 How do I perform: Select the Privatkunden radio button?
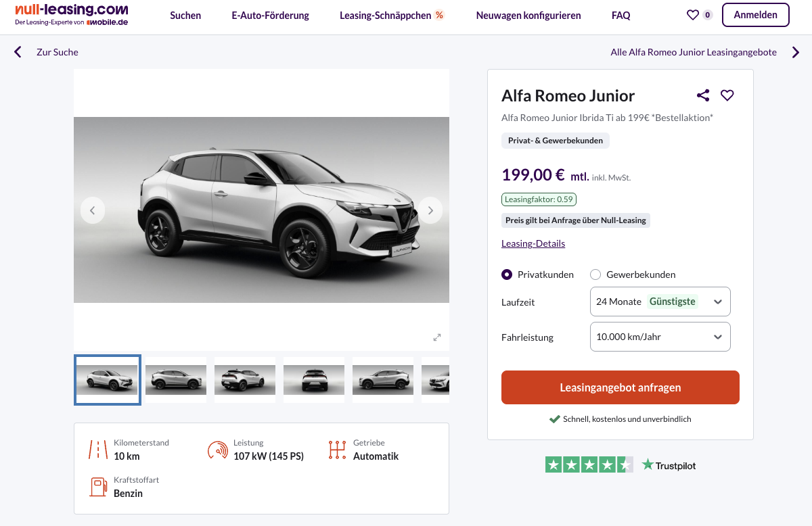507,274
